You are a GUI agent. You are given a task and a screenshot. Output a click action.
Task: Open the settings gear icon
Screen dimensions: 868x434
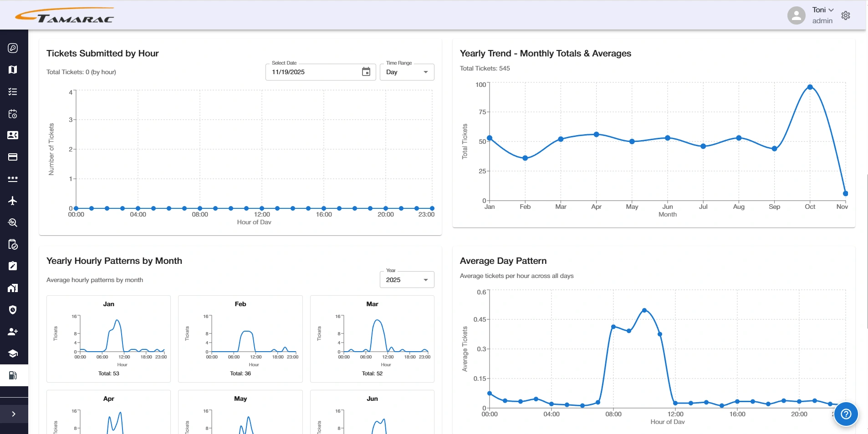click(x=846, y=15)
